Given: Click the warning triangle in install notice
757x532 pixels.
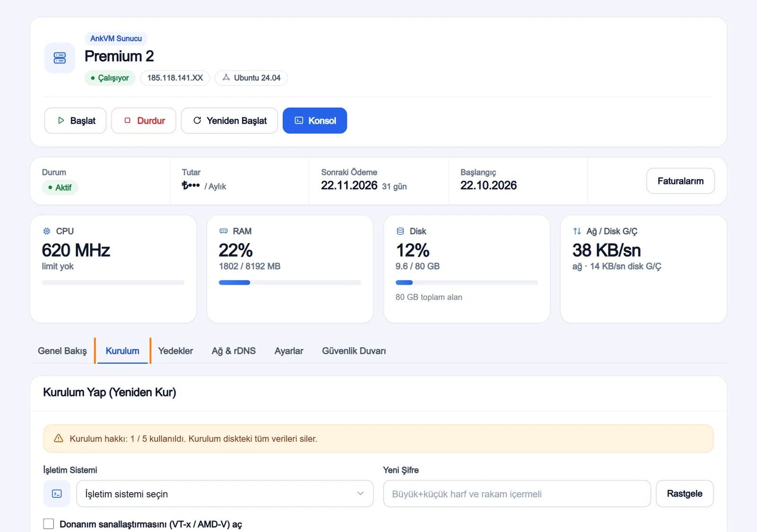Looking at the screenshot, I should pos(59,438).
